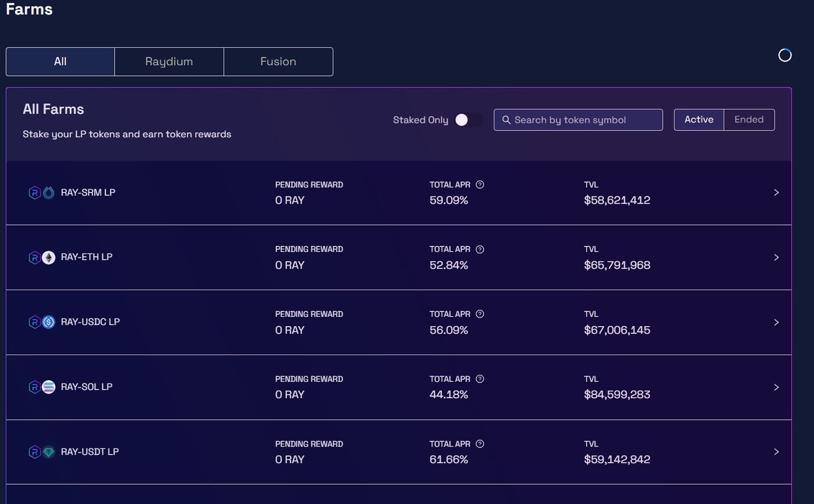Viewport: 814px width, 504px height.
Task: Click the RAY-SOL LP farm name
Action: point(87,387)
